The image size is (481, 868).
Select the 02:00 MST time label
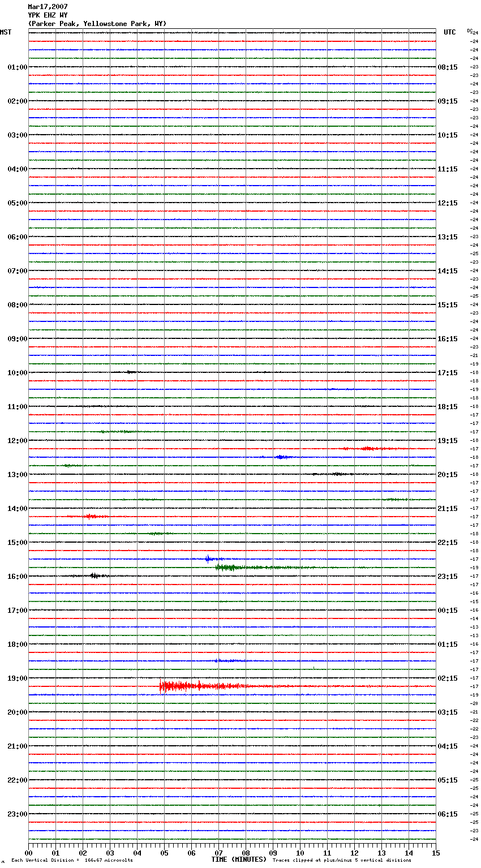[18, 101]
